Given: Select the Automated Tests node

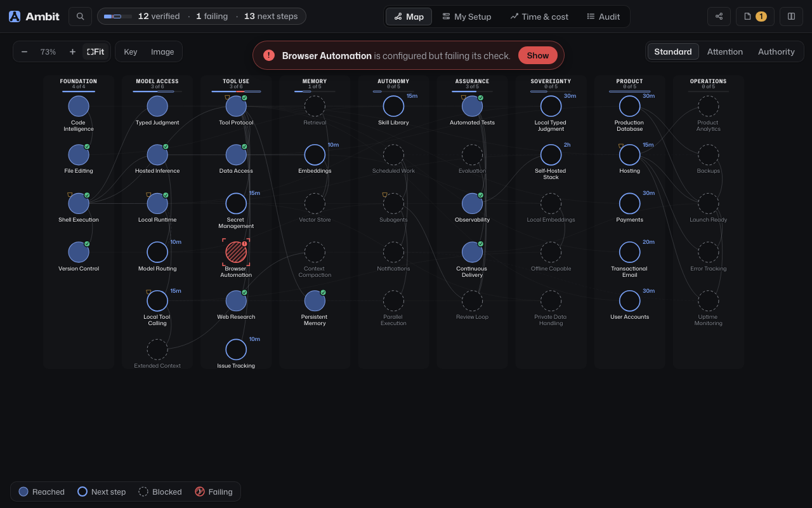Looking at the screenshot, I should tap(472, 106).
